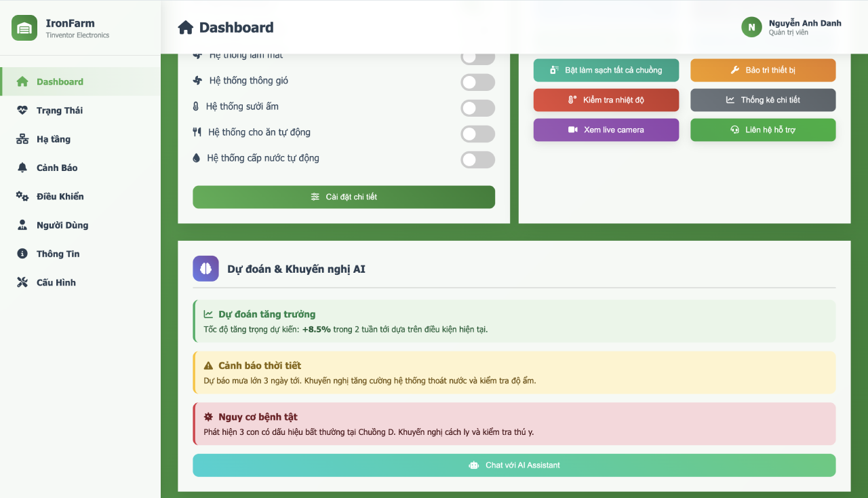
Task: Click the tools icon beside Cấu Hình
Action: pyautogui.click(x=22, y=282)
